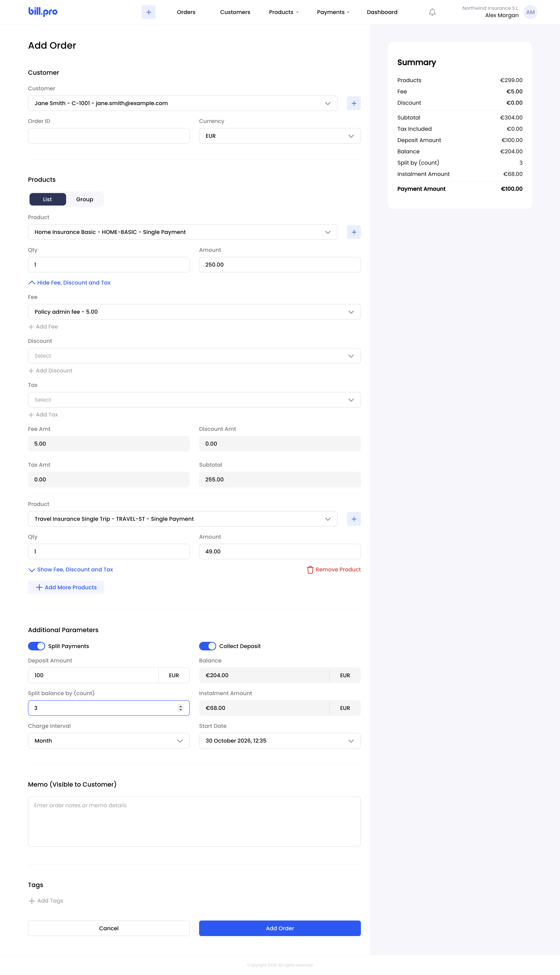
Task: Click the Cancel button
Action: point(109,928)
